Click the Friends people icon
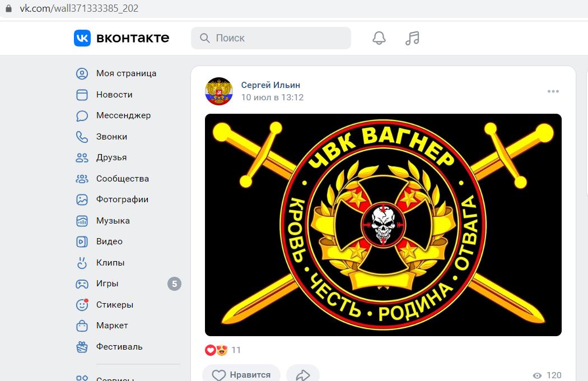 [x=82, y=157]
